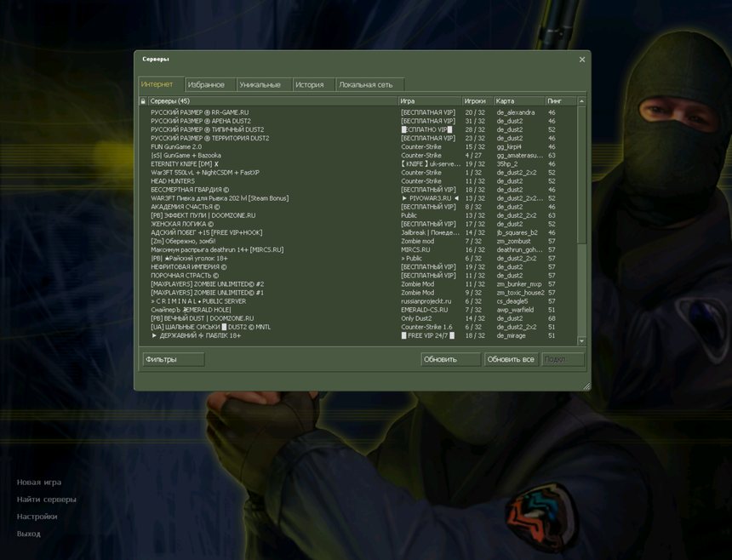Click the Обновить button
732x560 pixels.
click(450, 359)
